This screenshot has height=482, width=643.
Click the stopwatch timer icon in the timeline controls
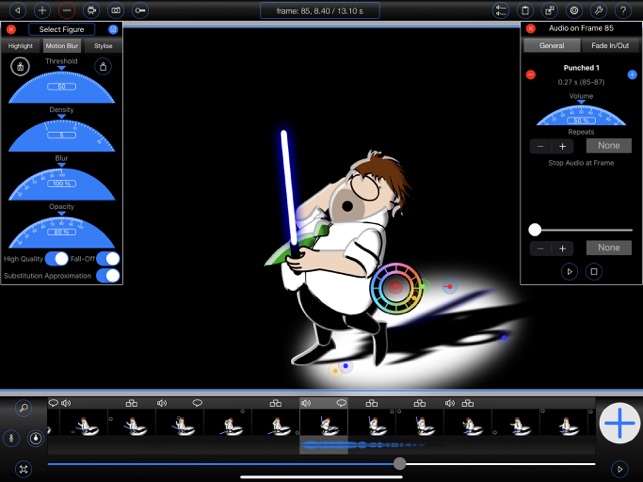click(36, 438)
